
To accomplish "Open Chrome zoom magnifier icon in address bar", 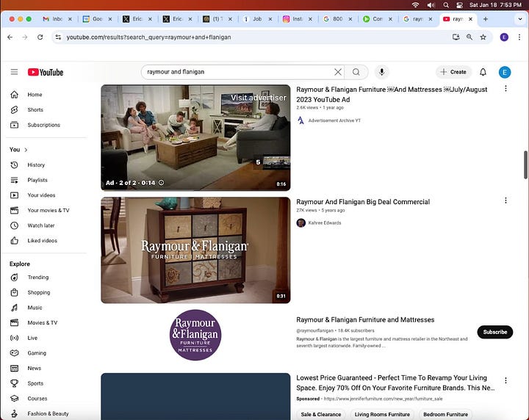I will tap(469, 37).
